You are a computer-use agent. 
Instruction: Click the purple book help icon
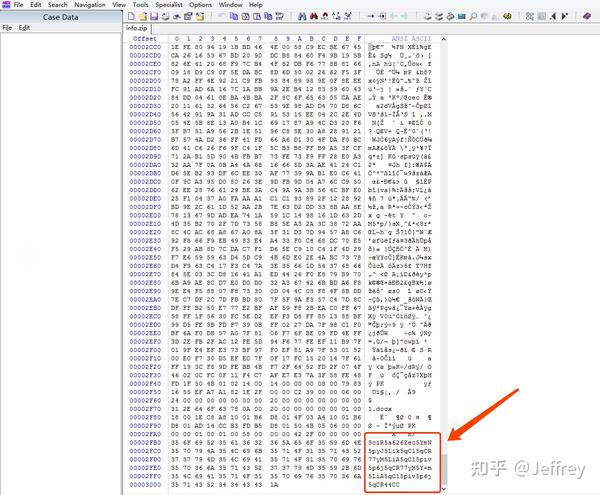pyautogui.click(x=587, y=16)
